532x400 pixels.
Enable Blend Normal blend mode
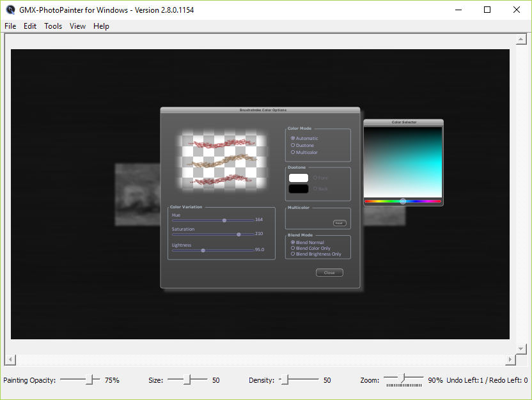[293, 241]
